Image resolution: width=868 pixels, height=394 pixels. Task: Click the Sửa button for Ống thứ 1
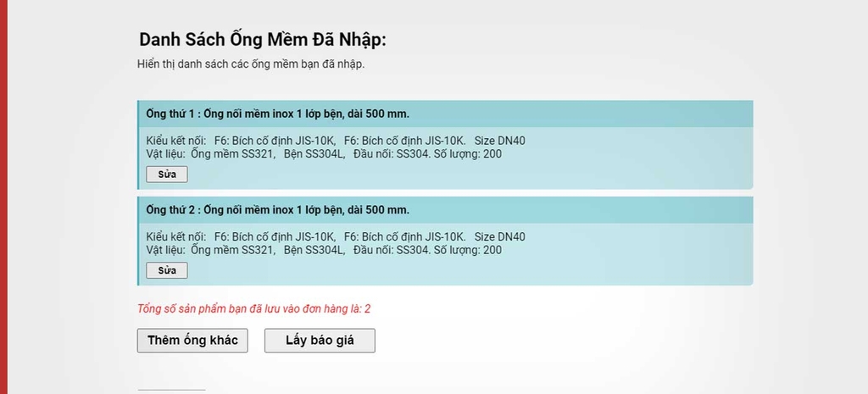167,175
